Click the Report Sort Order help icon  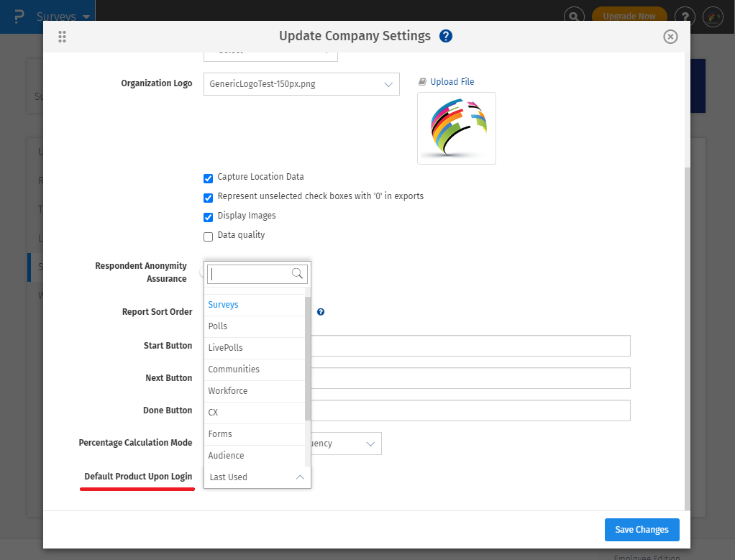321,312
